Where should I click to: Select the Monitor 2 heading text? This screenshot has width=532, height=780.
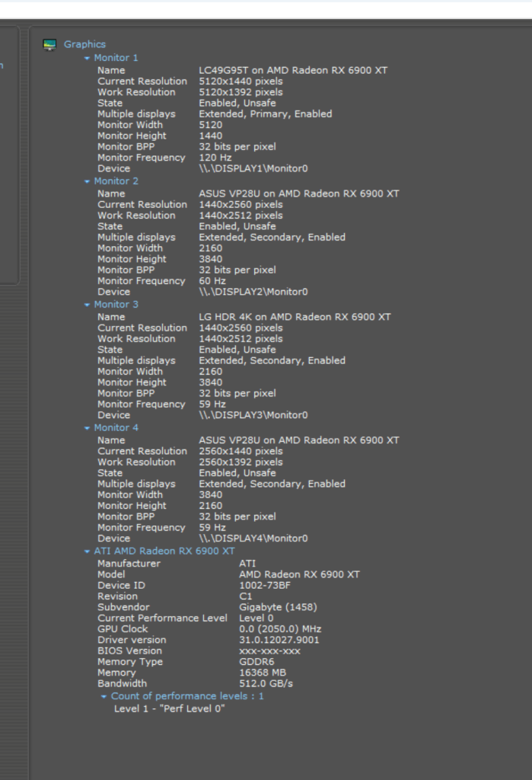116,181
